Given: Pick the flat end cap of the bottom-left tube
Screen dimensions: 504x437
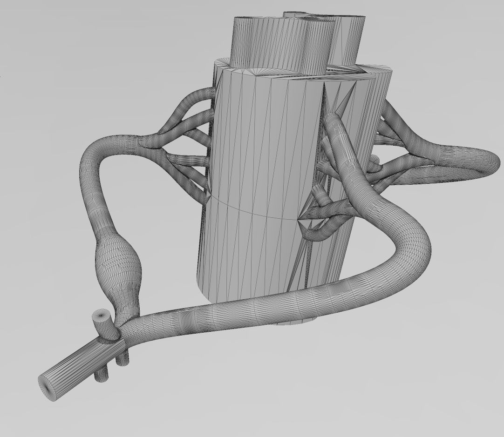Looking at the screenshot, I should pyautogui.click(x=48, y=388).
